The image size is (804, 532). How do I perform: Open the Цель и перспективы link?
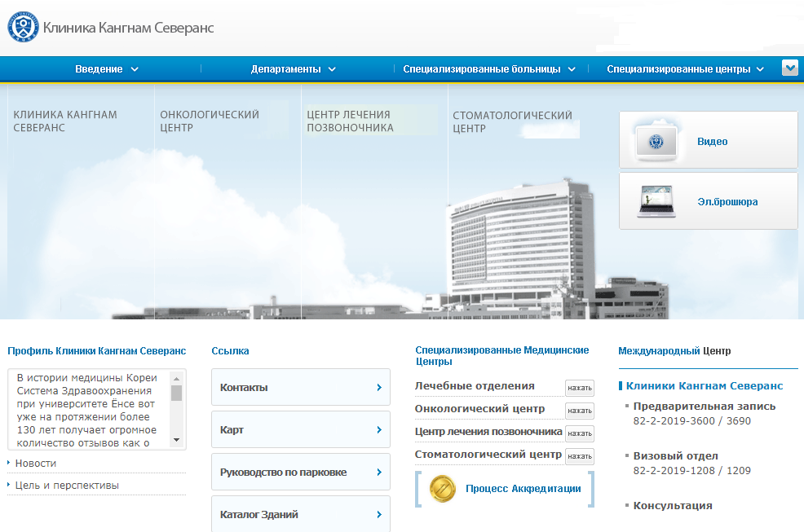pyautogui.click(x=67, y=486)
